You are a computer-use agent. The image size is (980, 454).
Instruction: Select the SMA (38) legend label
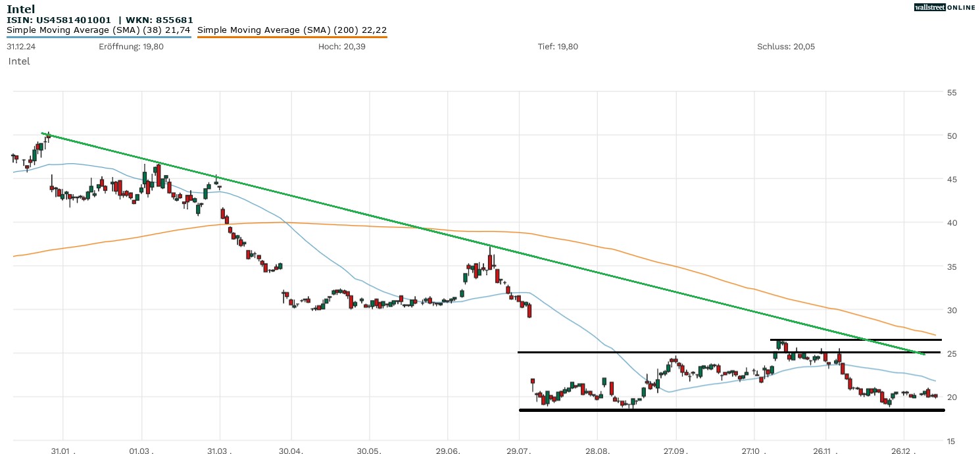tap(99, 30)
